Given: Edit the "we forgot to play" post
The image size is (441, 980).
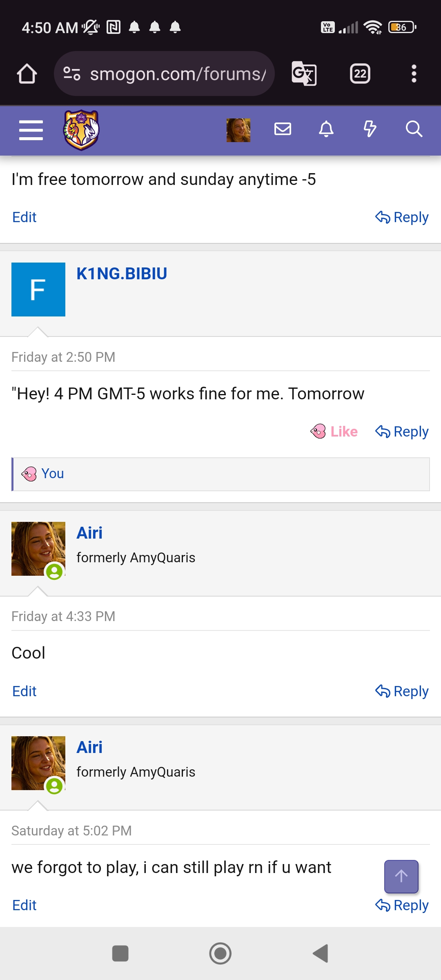Looking at the screenshot, I should tap(24, 905).
